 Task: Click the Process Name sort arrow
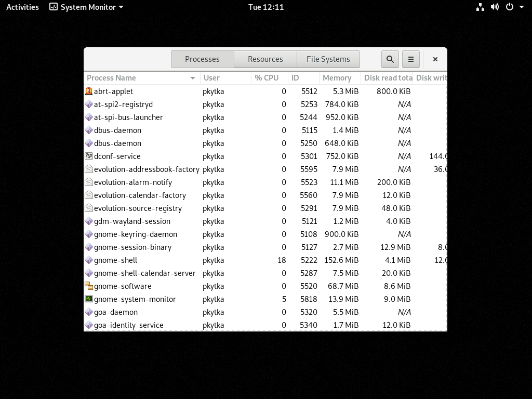point(193,78)
